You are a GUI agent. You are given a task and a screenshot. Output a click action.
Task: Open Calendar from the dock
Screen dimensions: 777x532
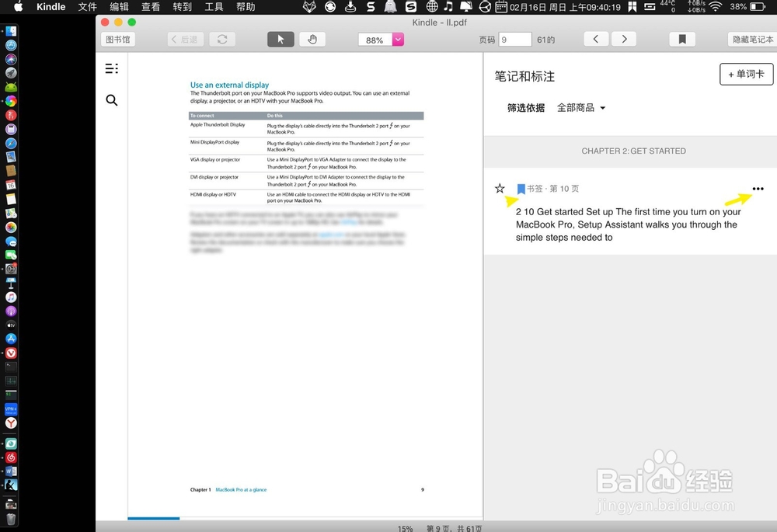tap(11, 185)
